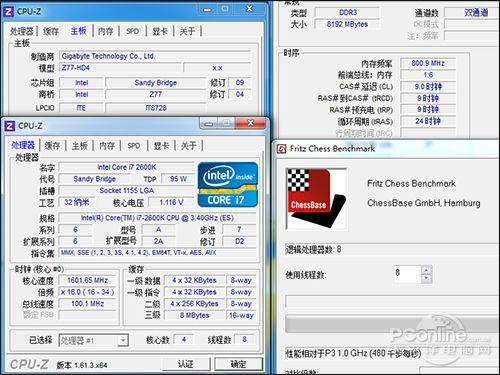500x375 pixels.
Task: Click the '1:6' FSB:DRAM ratio value
Action: pyautogui.click(x=428, y=75)
